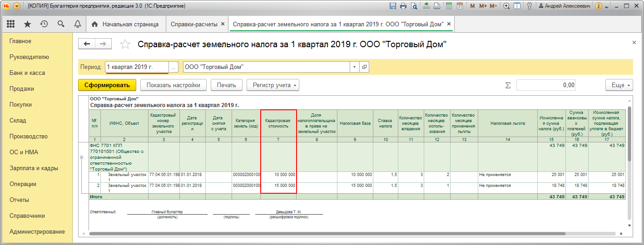
Task: Open the Администрирование section
Action: [37, 232]
